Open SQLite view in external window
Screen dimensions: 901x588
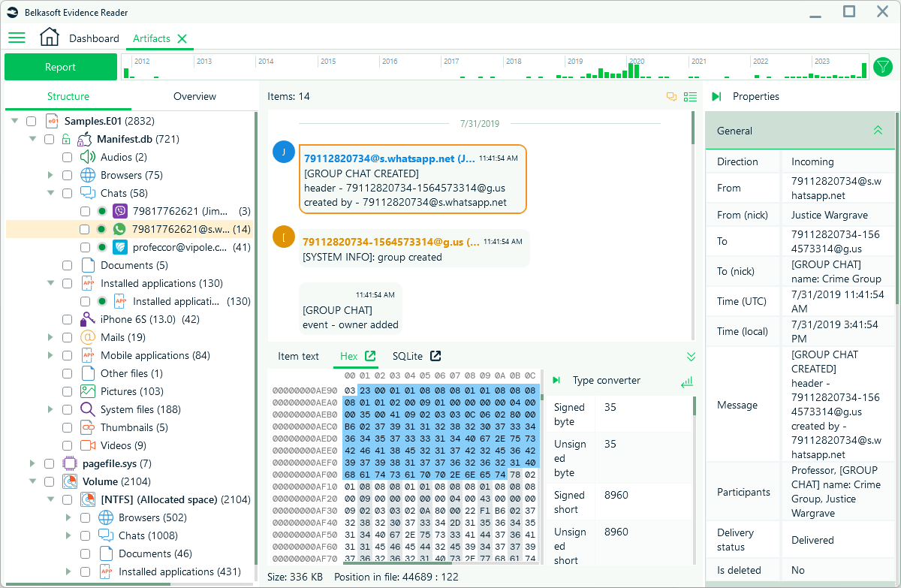click(435, 356)
